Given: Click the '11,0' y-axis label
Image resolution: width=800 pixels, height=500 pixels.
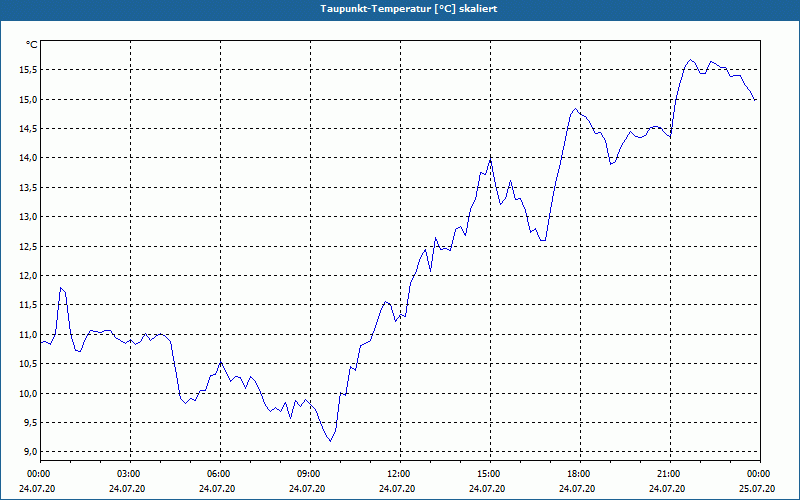Looking at the screenshot, I should point(28,335).
